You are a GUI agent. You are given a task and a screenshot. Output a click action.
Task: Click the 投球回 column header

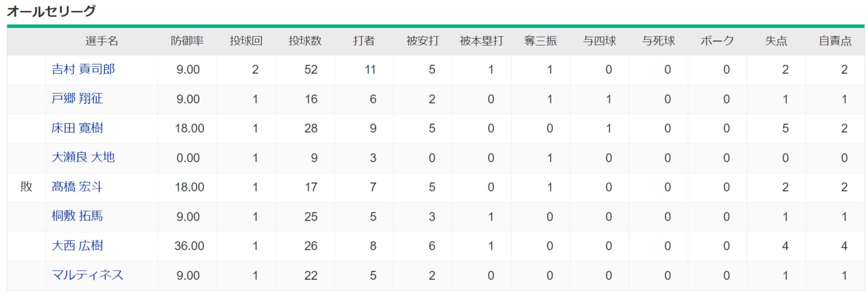click(x=246, y=41)
